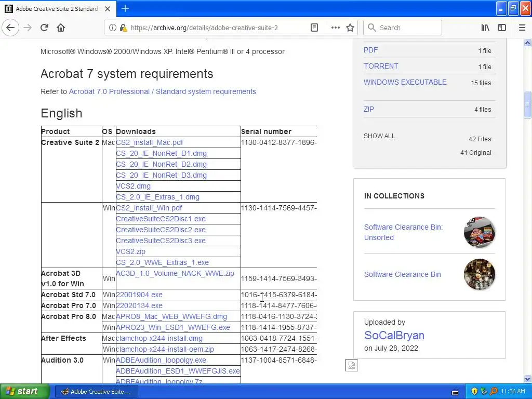Download CS_20_IE_NonRet_D2.dmg

tap(162, 164)
